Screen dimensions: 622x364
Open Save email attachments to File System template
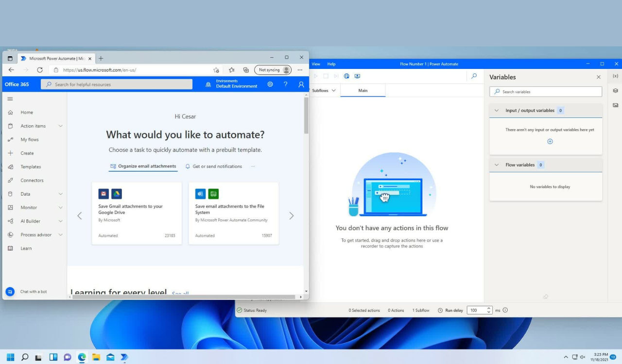[x=234, y=213]
